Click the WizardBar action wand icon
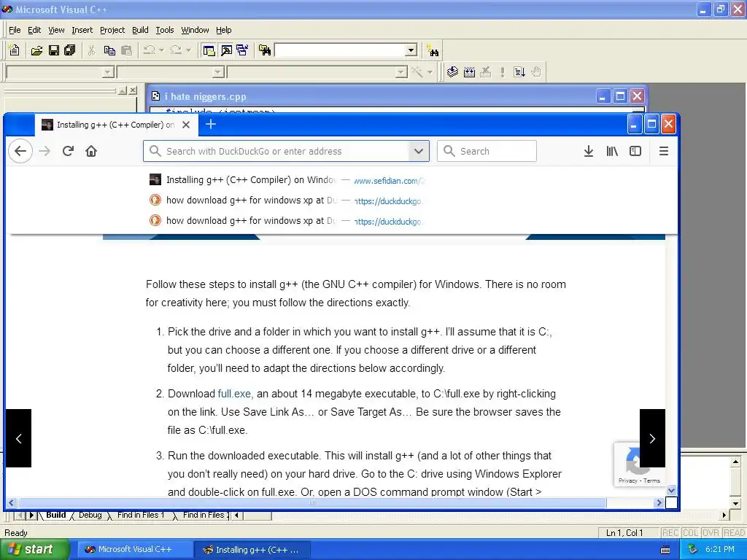This screenshot has height=560, width=747. pos(417,72)
